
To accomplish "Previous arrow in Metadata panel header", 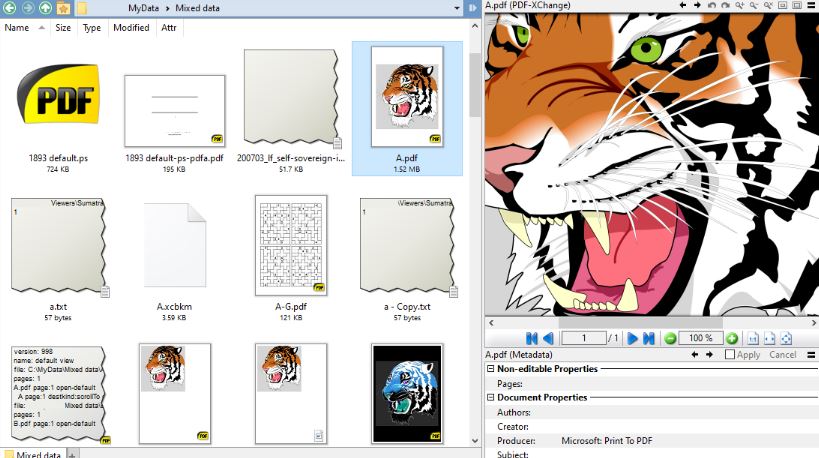I will tap(695, 355).
